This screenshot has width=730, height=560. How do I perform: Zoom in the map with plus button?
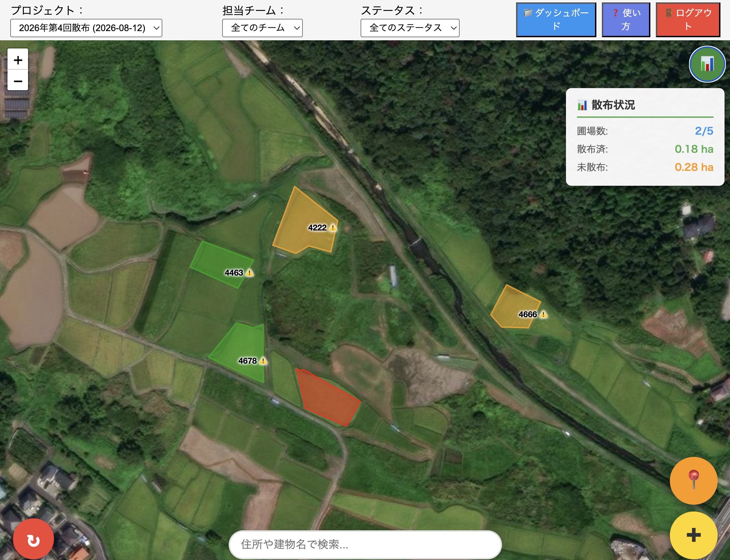[18, 60]
